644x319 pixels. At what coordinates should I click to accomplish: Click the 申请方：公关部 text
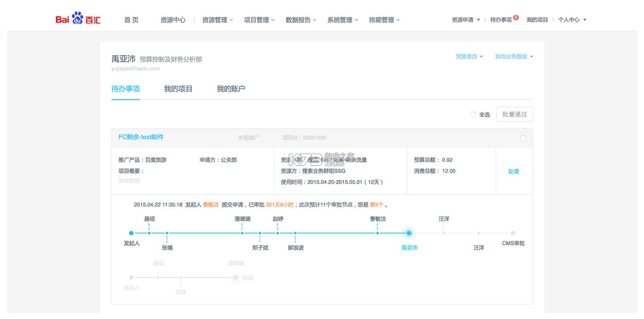[218, 160]
